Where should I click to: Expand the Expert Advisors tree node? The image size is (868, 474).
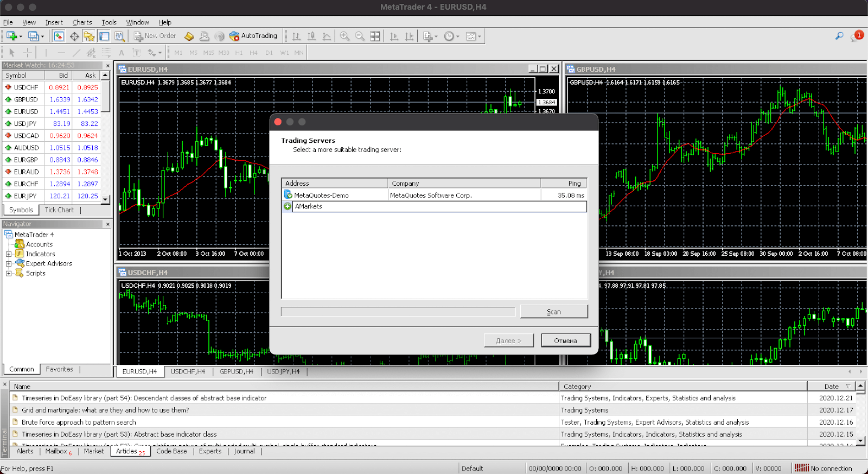click(9, 264)
